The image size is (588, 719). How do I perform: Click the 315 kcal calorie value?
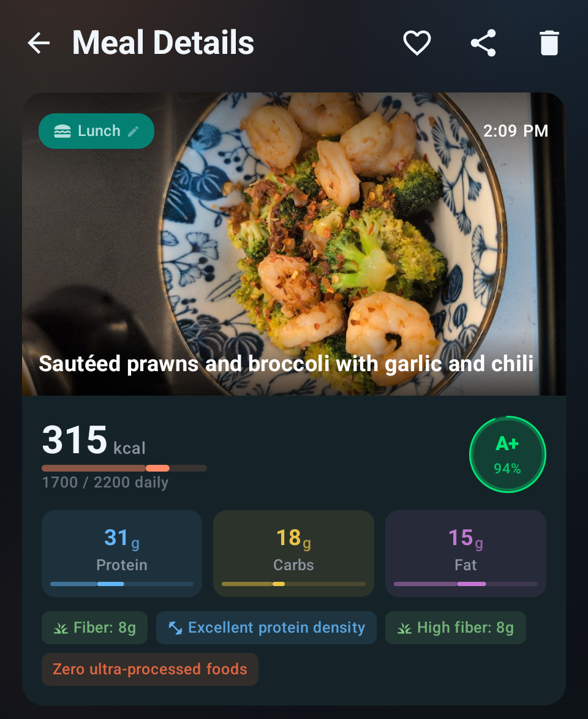94,441
